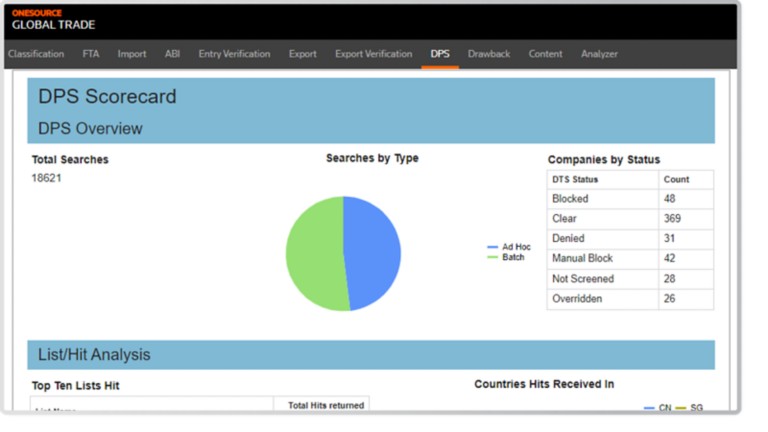
Task: Select the Denied status row
Action: (x=630, y=239)
